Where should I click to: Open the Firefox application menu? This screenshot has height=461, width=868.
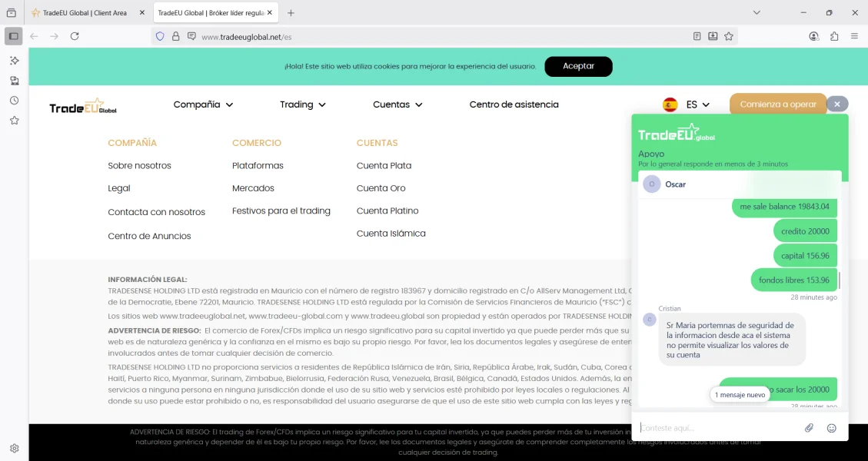pos(854,36)
